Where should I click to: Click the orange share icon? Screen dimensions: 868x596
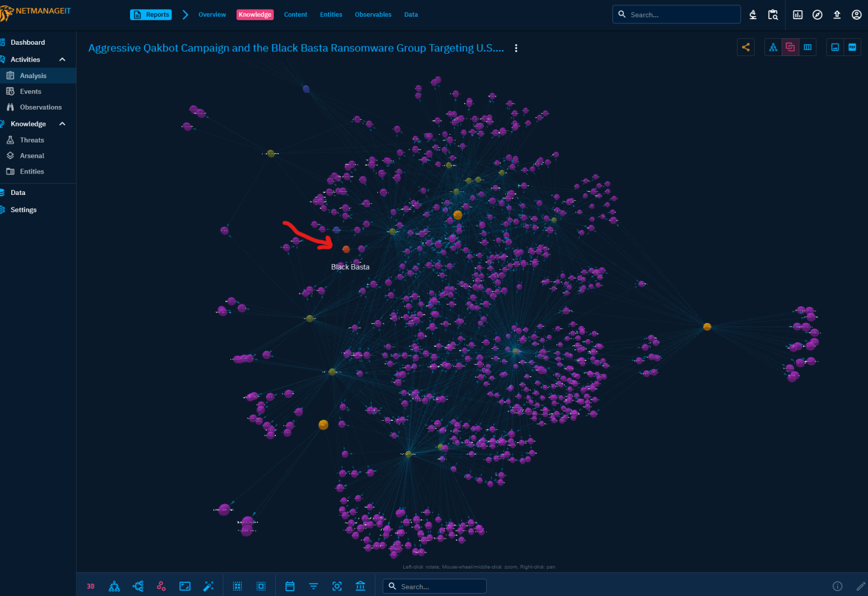coord(746,48)
